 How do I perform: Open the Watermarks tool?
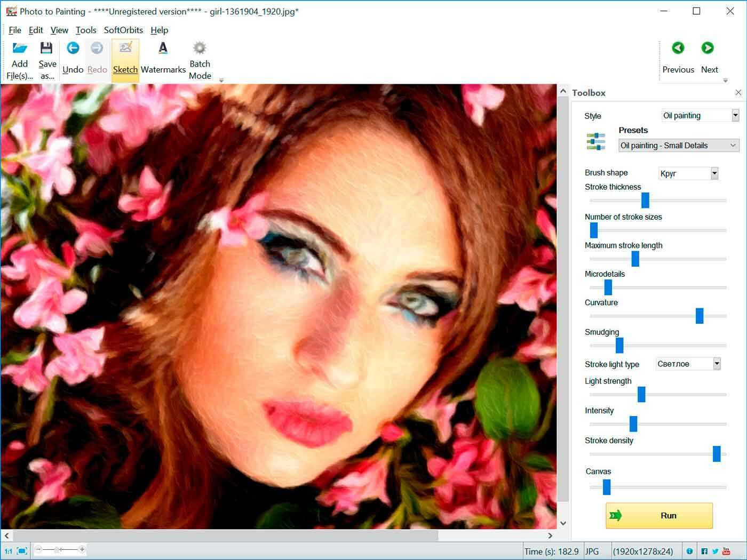(163, 59)
